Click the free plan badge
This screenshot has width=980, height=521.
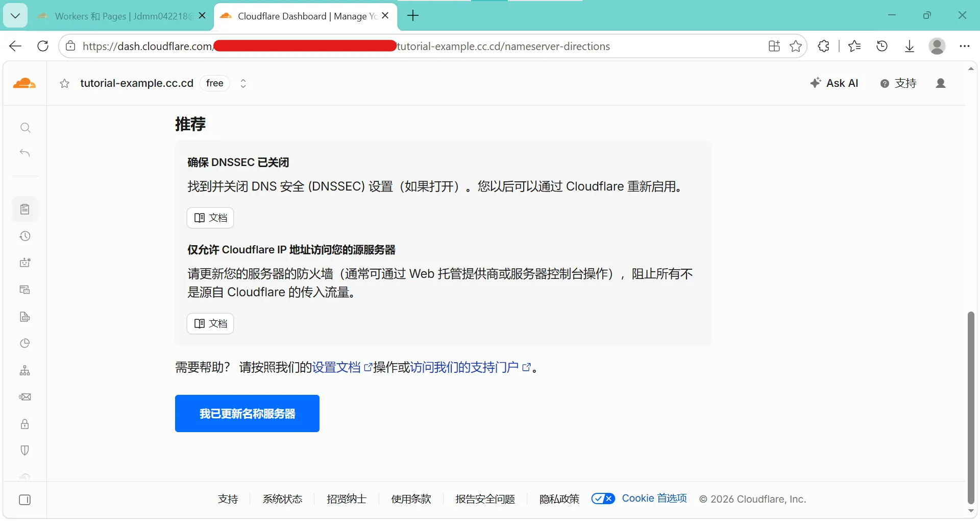tap(215, 83)
